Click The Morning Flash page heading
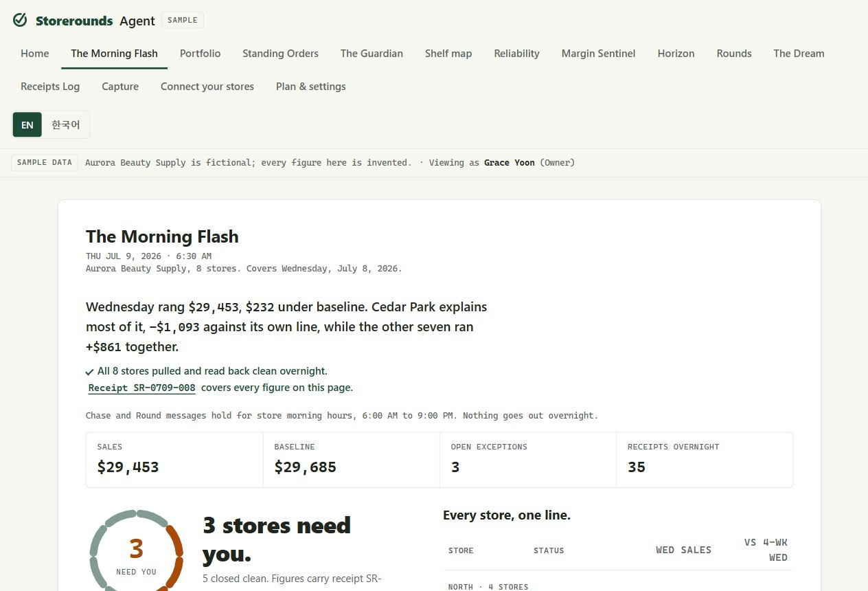The height and width of the screenshot is (591, 868). 162,236
